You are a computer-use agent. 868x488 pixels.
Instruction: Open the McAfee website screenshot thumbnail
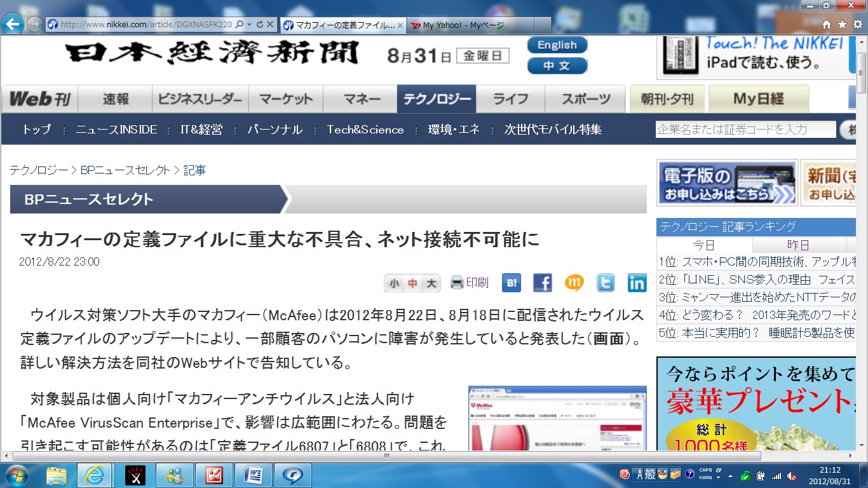click(x=557, y=417)
